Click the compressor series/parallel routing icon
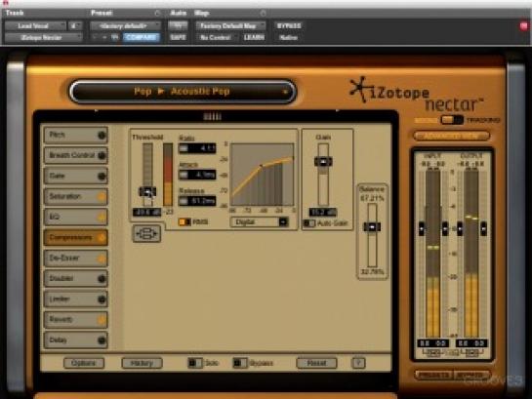The height and width of the screenshot is (399, 532). pos(146,233)
